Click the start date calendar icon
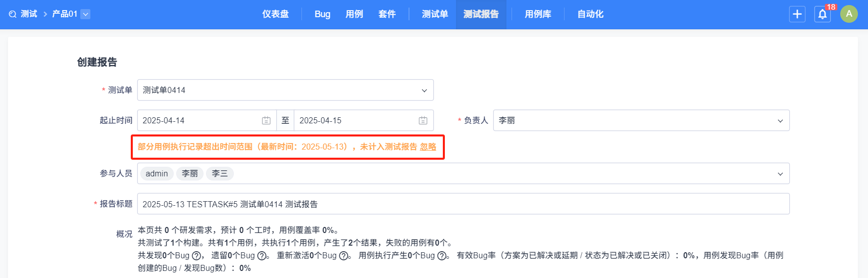This screenshot has width=868, height=278. click(266, 120)
